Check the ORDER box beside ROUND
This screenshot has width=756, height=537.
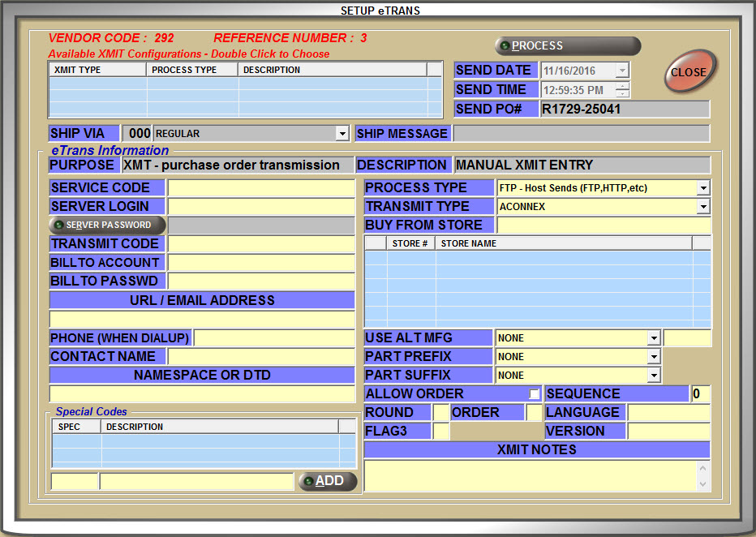tap(533, 413)
